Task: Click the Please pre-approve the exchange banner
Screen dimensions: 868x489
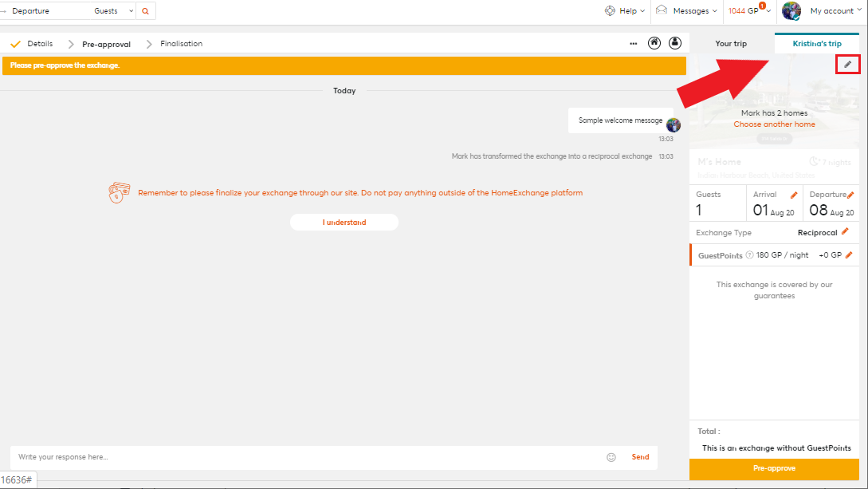Action: point(344,65)
